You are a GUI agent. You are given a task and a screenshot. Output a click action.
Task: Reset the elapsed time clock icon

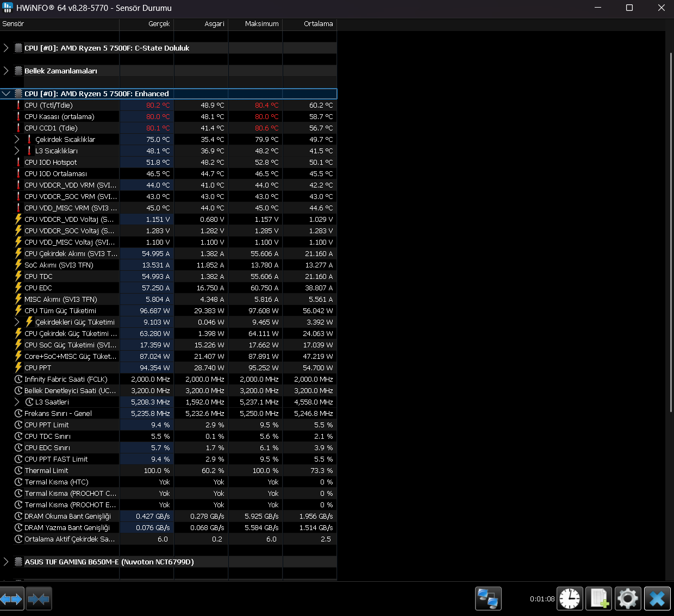570,599
